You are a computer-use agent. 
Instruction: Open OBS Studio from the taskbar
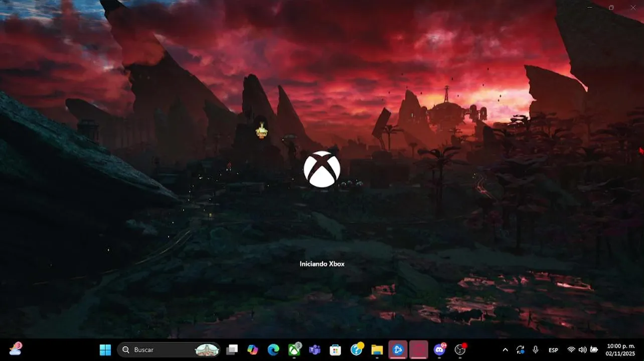click(x=460, y=349)
